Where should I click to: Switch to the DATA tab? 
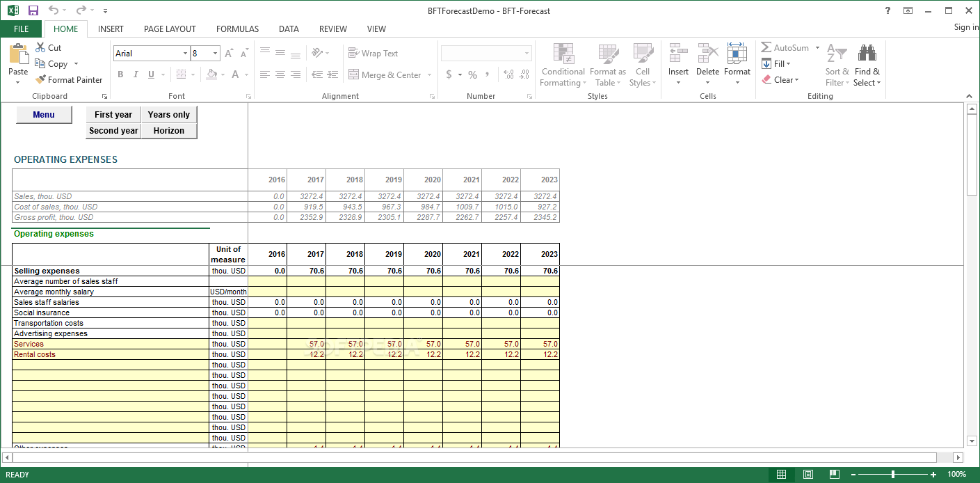tap(289, 29)
